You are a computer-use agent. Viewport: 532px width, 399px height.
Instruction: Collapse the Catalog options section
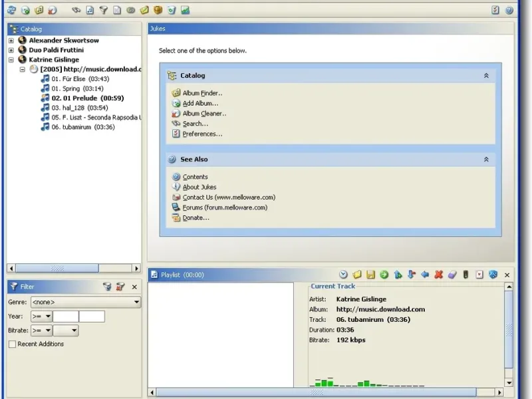pos(486,76)
